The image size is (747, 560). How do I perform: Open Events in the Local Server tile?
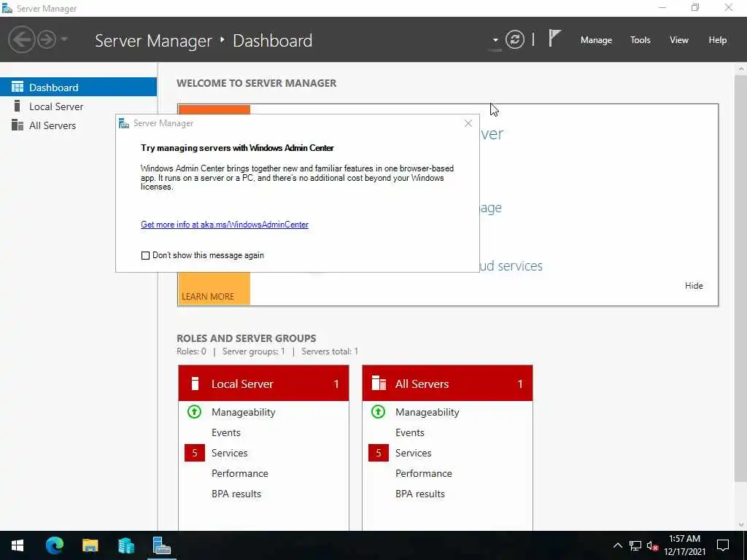[226, 432]
